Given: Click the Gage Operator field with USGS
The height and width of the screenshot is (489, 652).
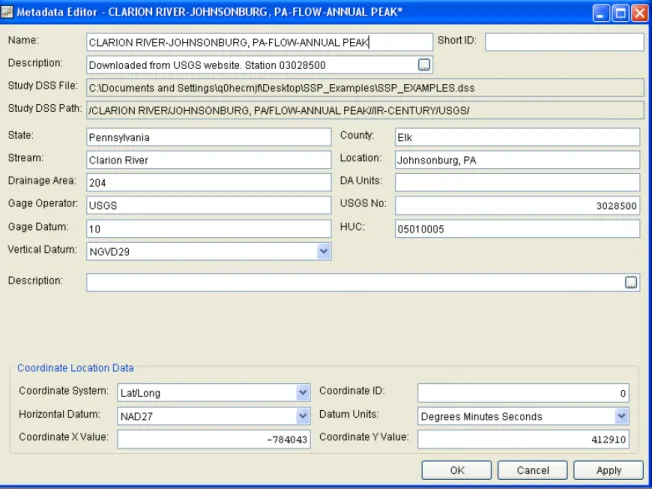Looking at the screenshot, I should (209, 205).
